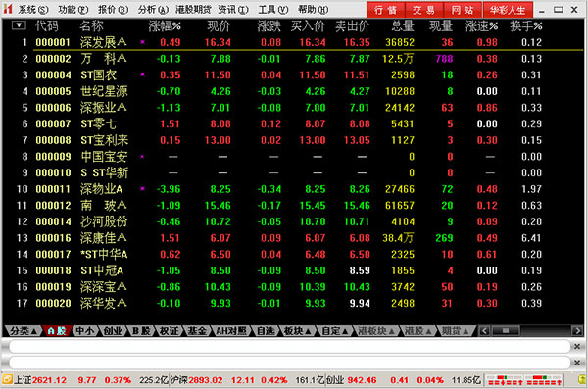Expand the 港板块▲ tab menu
Image resolution: width=588 pixels, height=389 pixels.
point(376,331)
